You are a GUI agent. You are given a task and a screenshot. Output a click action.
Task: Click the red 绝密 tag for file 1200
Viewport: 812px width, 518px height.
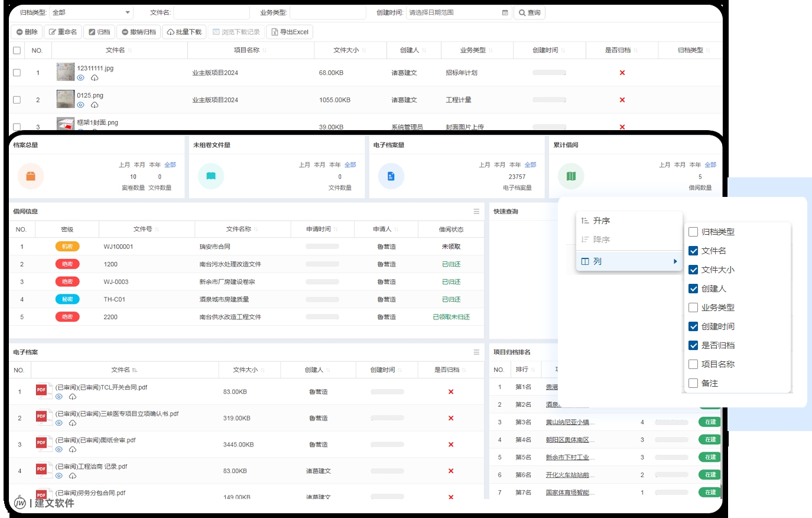(x=67, y=264)
